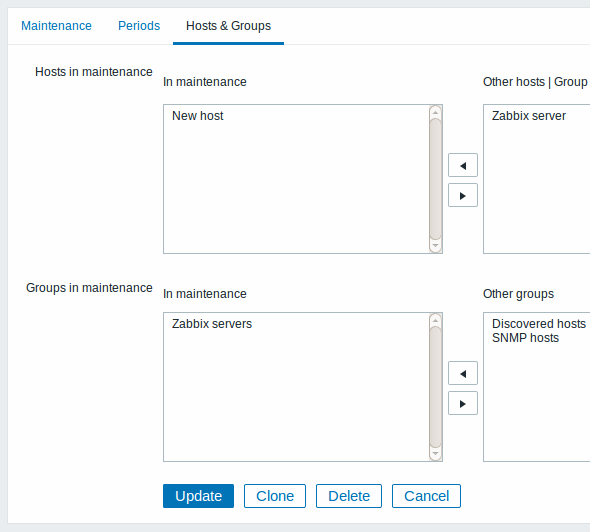Switch to the Maintenance tab
Screen dimensions: 590x532
(x=56, y=26)
